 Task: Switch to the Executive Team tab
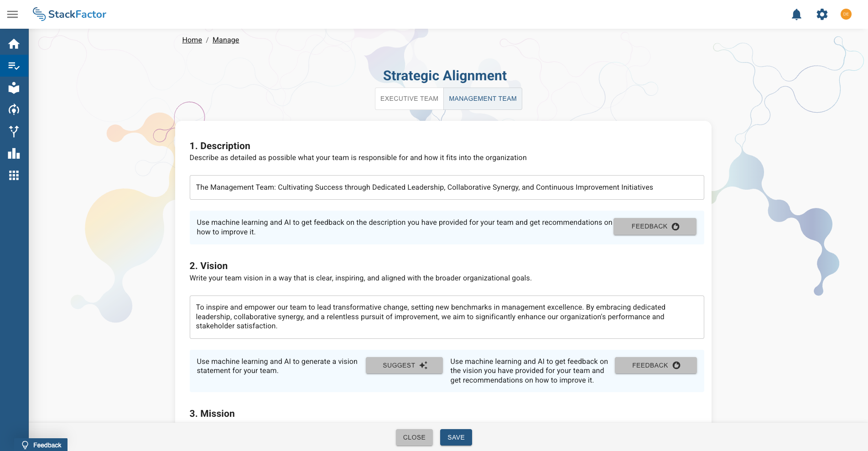(409, 98)
